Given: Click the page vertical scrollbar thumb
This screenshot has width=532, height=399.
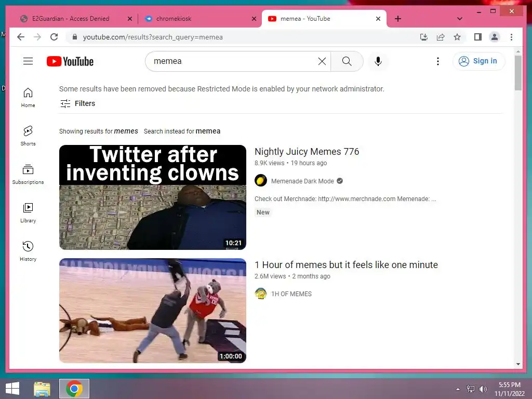Looking at the screenshot, I should coord(518,73).
